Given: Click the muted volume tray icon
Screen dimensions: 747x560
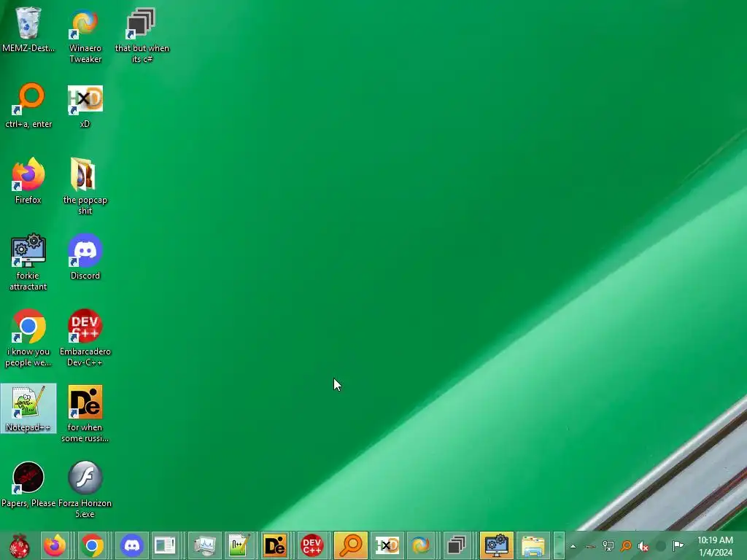Looking at the screenshot, I should point(643,546).
